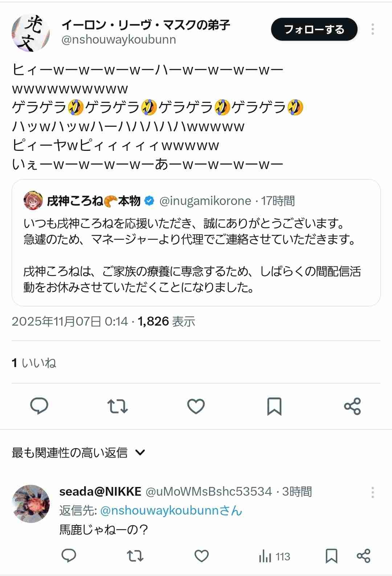Share seada@NIKKE's reply
This screenshot has height=576, width=392.
coord(363,556)
